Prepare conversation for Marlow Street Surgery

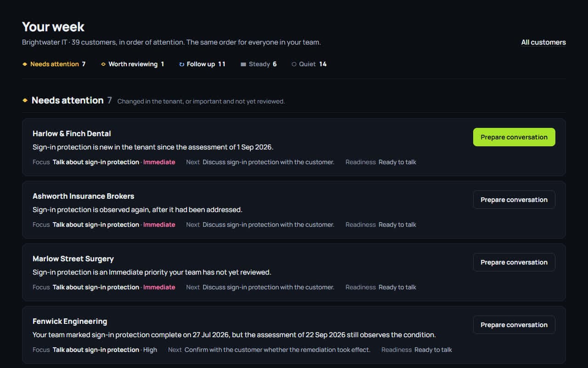pos(514,262)
